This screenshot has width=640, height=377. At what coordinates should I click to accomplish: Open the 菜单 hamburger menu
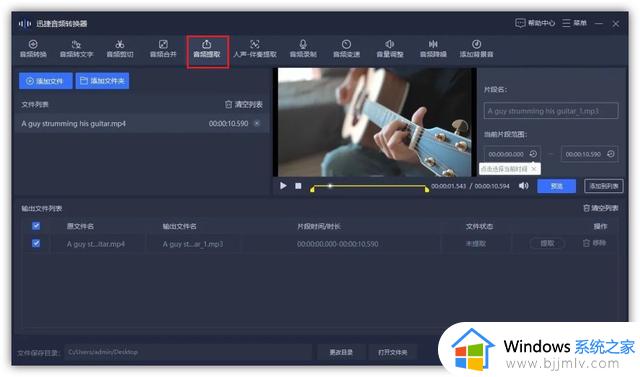(x=574, y=23)
